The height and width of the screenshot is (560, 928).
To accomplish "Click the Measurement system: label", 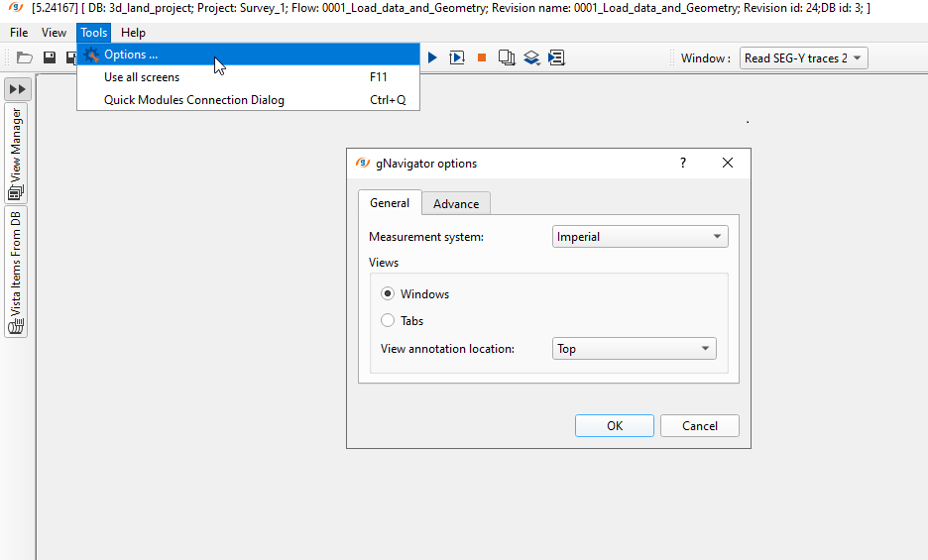I will point(426,237).
